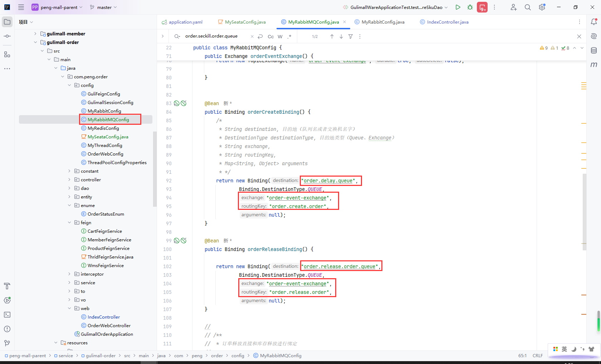Switch to MySeataConfig.java tab
This screenshot has height=364, width=601.
(242, 22)
